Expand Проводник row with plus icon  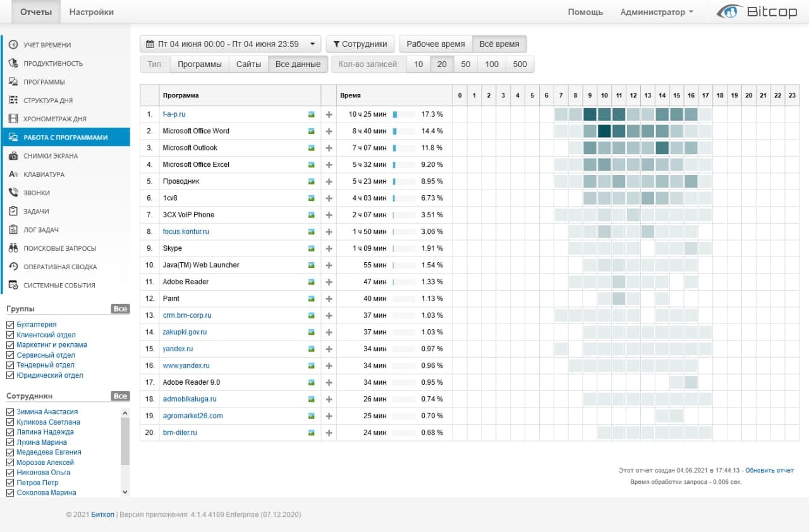tap(329, 181)
